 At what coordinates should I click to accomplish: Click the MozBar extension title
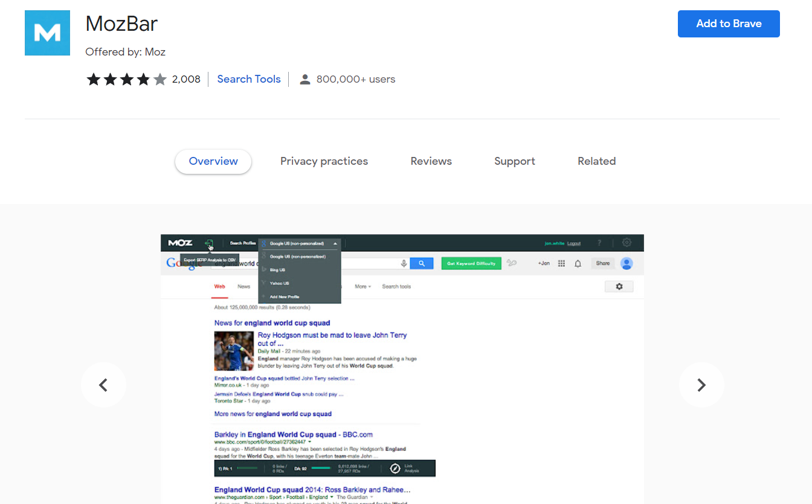point(121,24)
